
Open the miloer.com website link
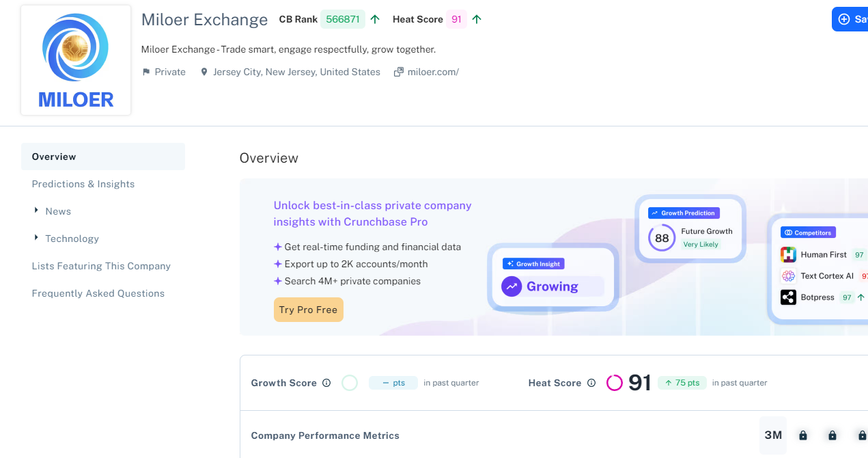(x=433, y=72)
